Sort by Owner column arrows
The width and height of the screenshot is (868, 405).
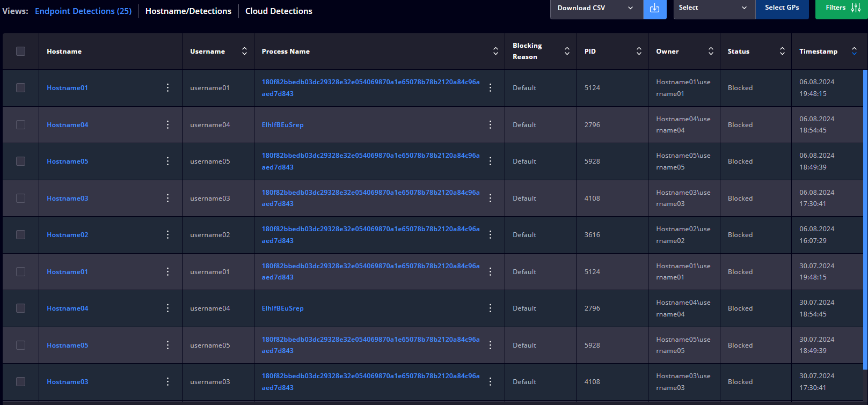[711, 51]
